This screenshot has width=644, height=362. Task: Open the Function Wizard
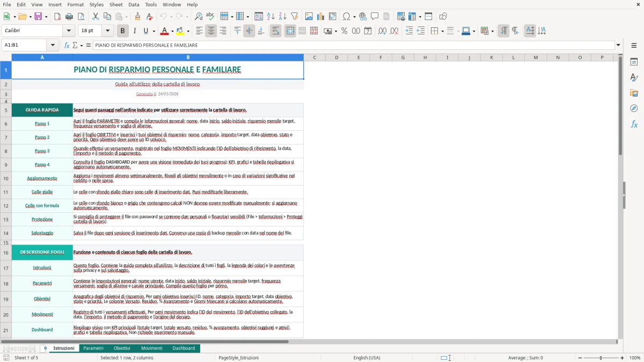[67, 45]
